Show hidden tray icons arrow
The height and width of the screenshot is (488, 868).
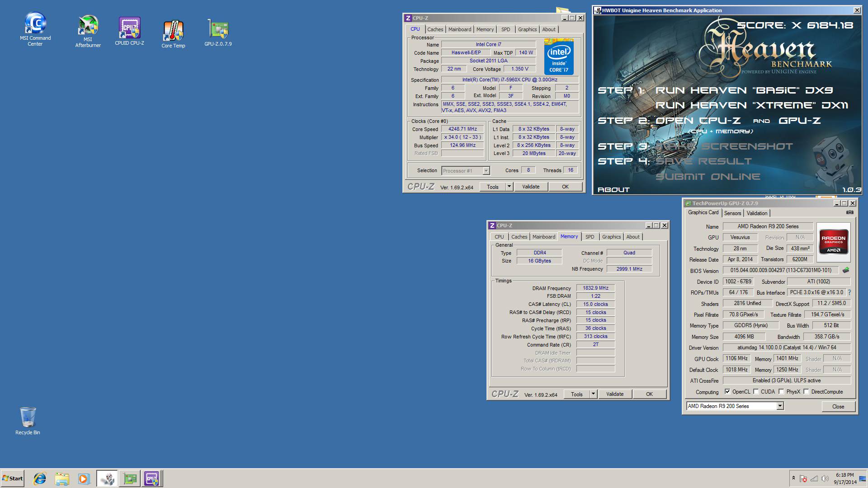pyautogui.click(x=793, y=478)
